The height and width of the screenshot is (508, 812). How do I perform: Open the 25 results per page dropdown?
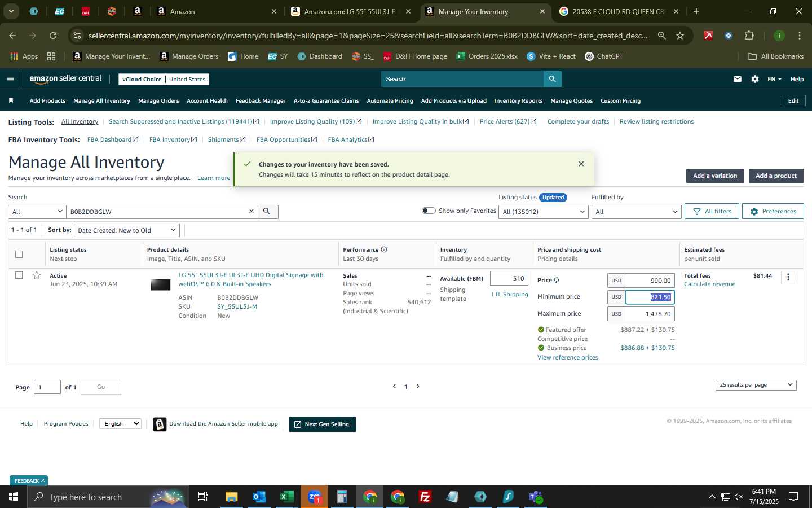[756, 385]
